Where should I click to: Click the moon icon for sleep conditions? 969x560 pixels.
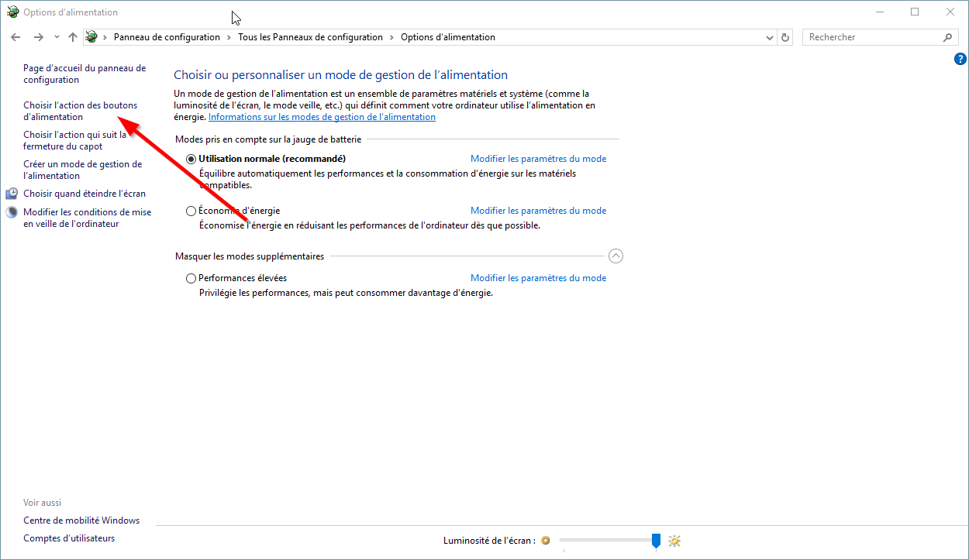point(12,212)
